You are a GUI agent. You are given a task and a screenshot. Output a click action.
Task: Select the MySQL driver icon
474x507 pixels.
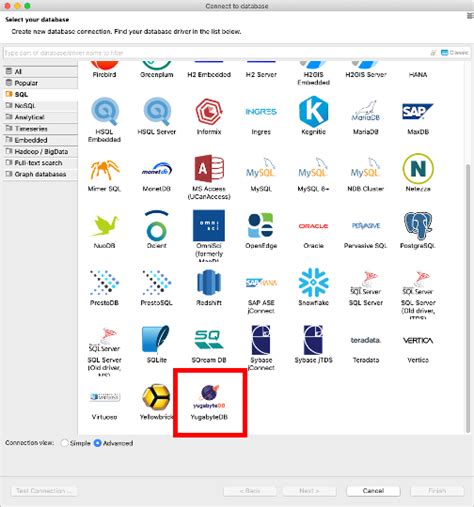(261, 169)
